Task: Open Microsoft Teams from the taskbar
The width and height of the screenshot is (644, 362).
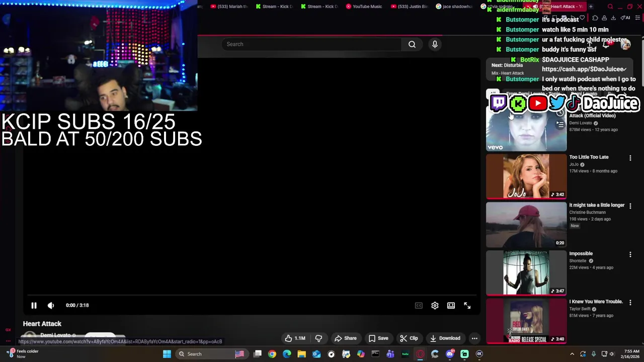Action: [390, 354]
